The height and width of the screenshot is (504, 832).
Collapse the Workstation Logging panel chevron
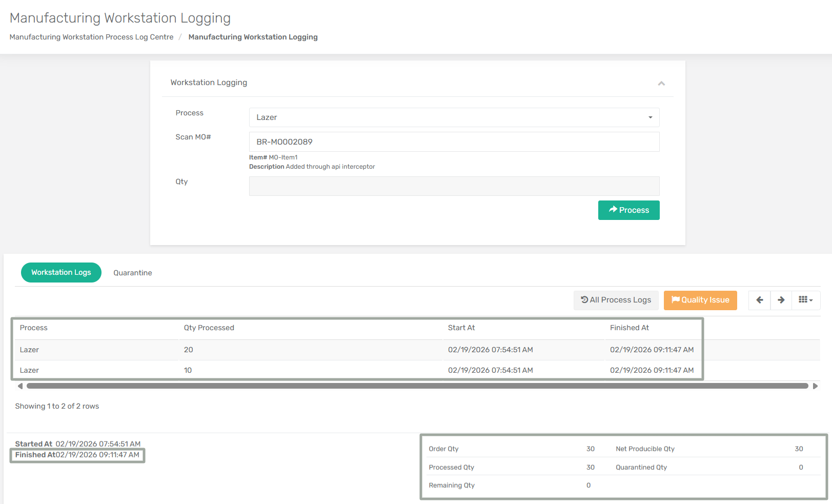coord(661,83)
